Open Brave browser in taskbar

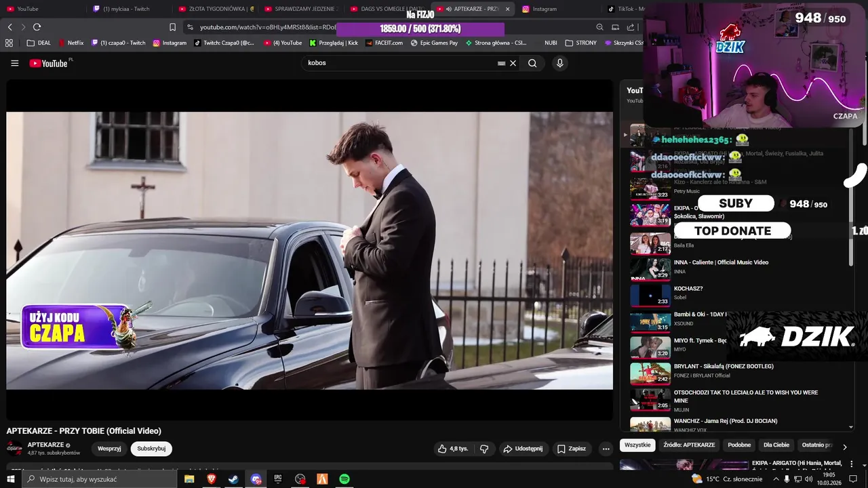211,479
